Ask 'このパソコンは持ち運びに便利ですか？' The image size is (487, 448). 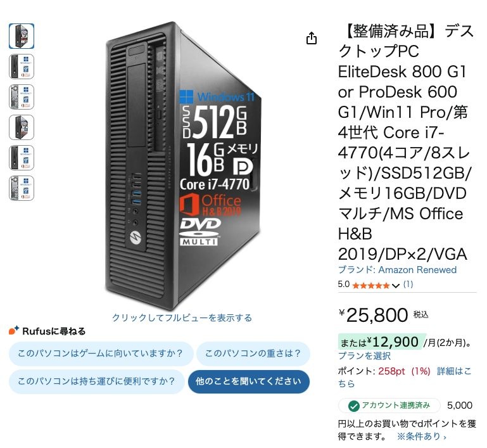[x=96, y=381]
